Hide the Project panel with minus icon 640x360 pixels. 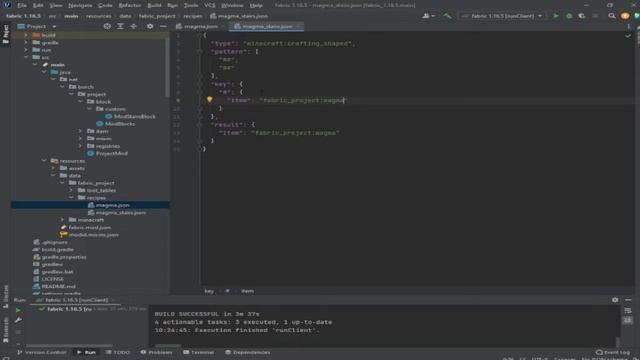[163, 26]
